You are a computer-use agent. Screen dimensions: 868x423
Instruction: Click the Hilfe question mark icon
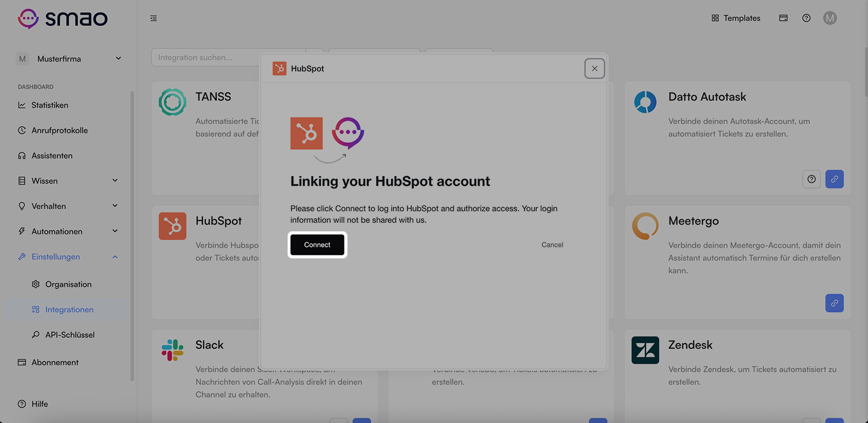(x=22, y=404)
